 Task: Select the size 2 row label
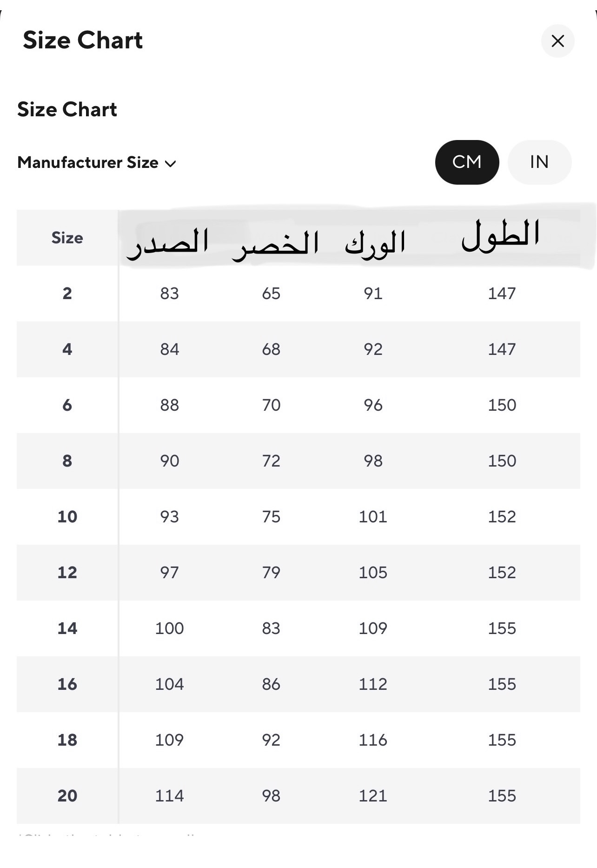click(x=67, y=294)
